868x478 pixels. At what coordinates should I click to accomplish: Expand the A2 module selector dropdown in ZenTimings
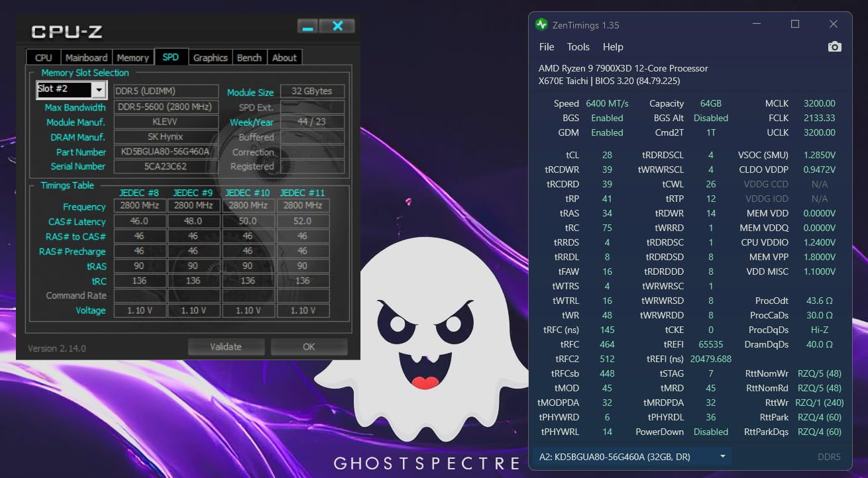(722, 456)
